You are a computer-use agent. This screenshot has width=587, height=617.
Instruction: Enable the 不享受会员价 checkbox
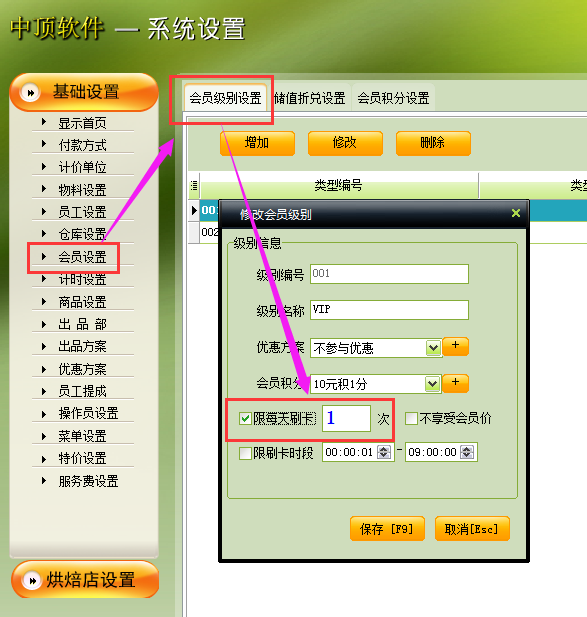point(412,418)
